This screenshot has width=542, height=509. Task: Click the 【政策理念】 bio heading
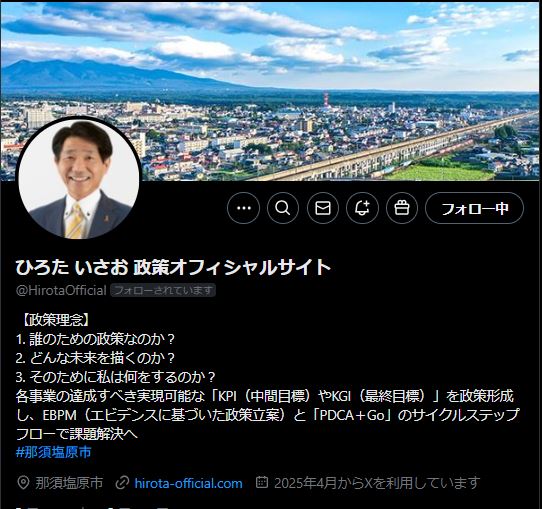coord(55,320)
